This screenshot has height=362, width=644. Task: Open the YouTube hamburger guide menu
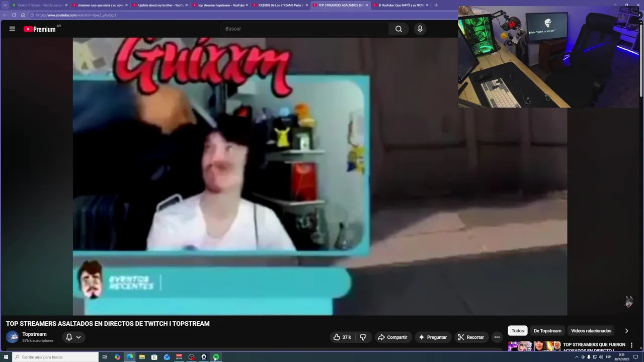click(12, 29)
